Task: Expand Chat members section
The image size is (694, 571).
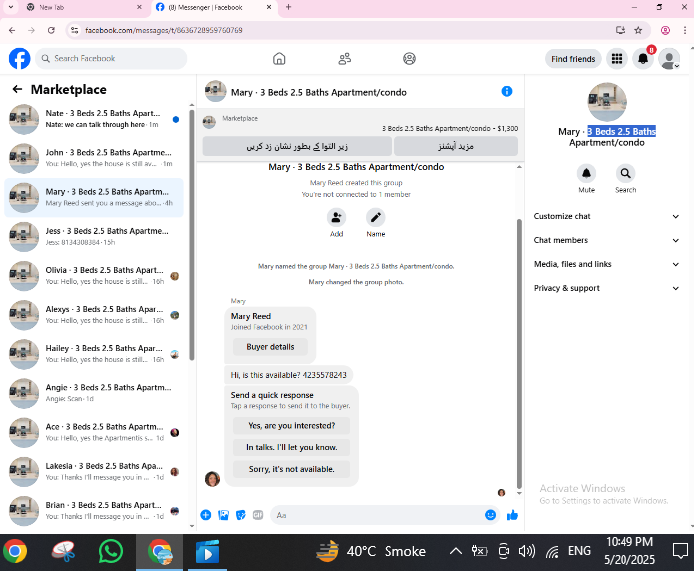Action: 606,240
